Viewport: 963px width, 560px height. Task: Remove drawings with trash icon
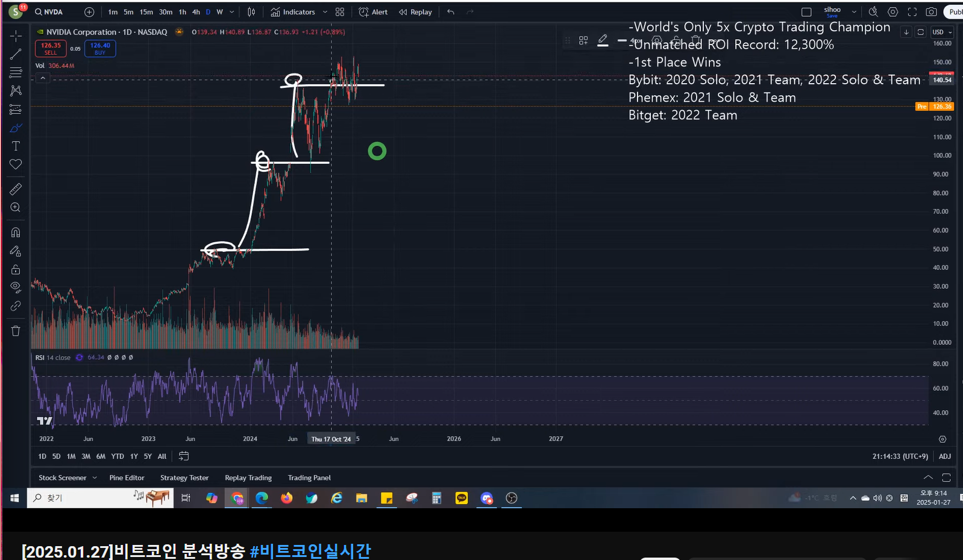(x=16, y=331)
